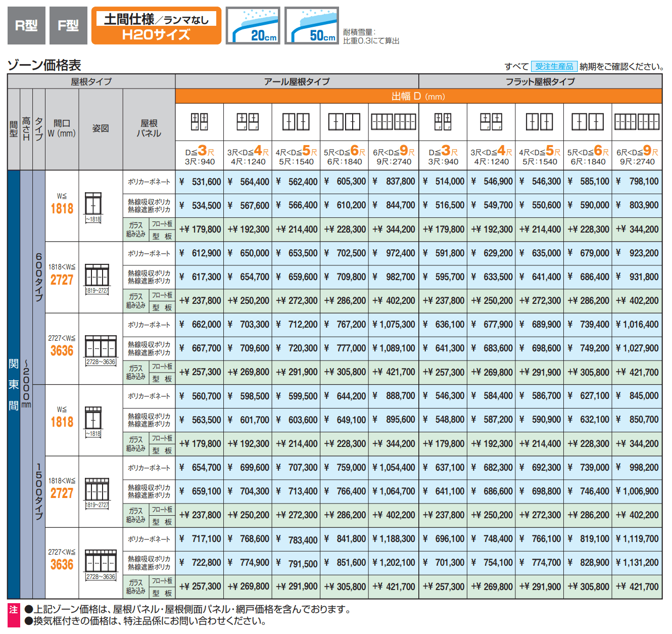This screenshot has height=634, width=672.
Task: Select the 6尺<D≦9尺 wide panel icon
Action: click(x=394, y=121)
